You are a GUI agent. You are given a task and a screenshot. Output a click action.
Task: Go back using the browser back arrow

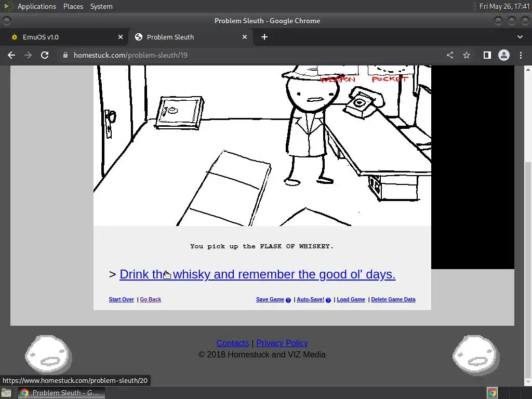pos(11,55)
